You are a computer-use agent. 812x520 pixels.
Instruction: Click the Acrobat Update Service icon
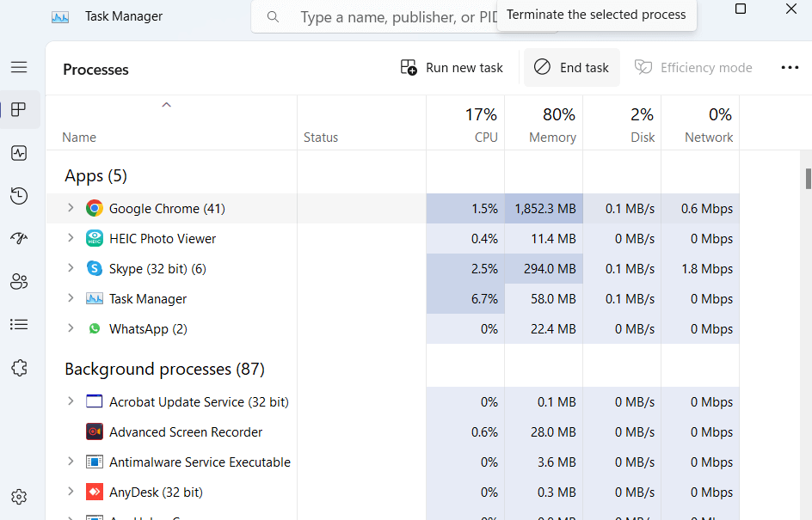pyautogui.click(x=95, y=401)
